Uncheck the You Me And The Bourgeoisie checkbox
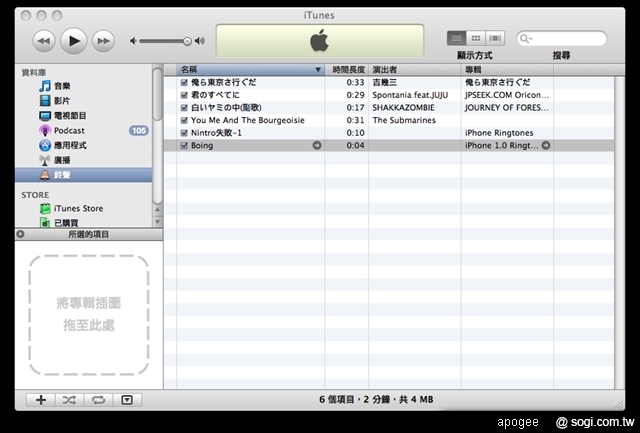The height and width of the screenshot is (433, 640). point(184,120)
